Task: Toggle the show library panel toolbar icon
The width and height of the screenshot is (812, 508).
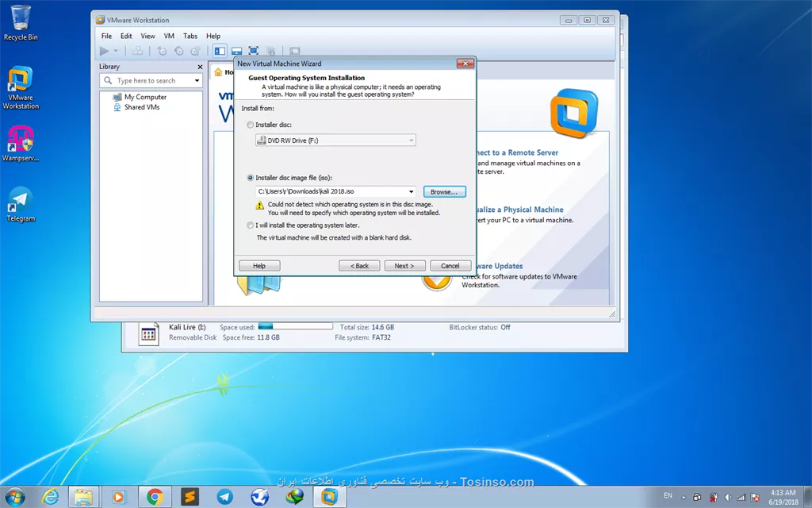Action: (220, 51)
